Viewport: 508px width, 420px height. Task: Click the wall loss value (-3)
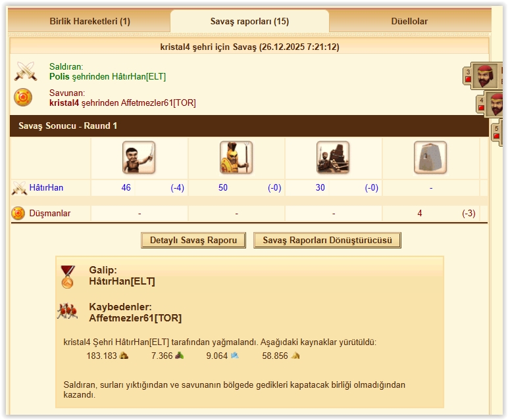[469, 213]
